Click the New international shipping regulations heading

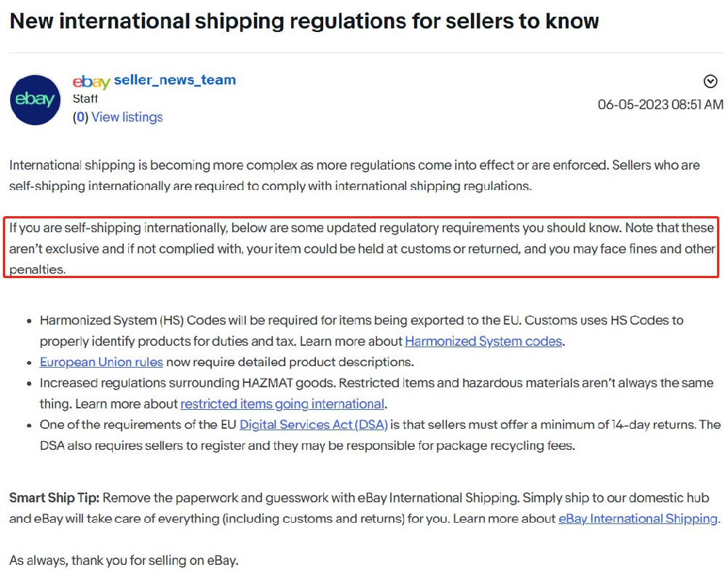pyautogui.click(x=304, y=21)
